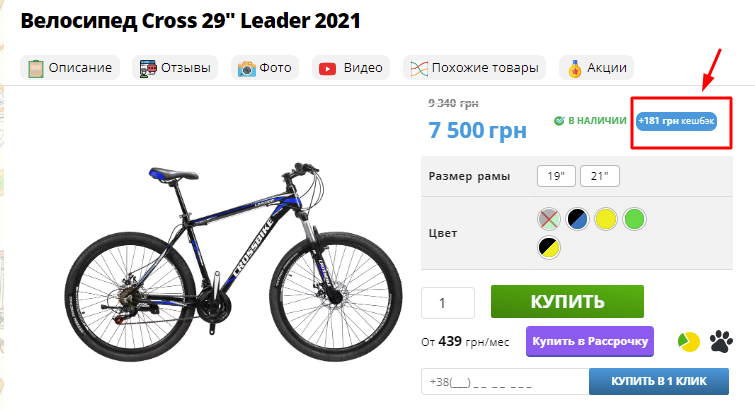Click the КУПИТЬ В 1 КЛИК button
The height and width of the screenshot is (410, 755).
coord(659,381)
